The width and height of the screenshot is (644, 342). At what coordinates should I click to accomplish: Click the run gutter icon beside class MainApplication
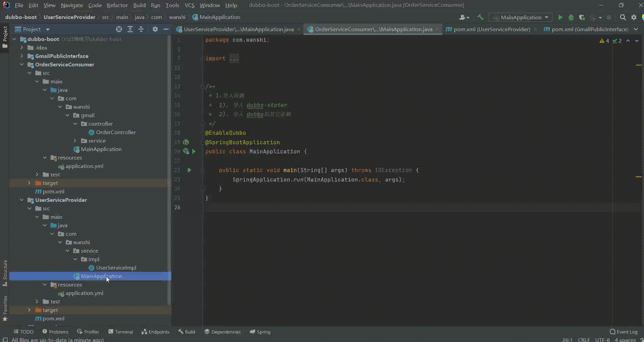[194, 151]
